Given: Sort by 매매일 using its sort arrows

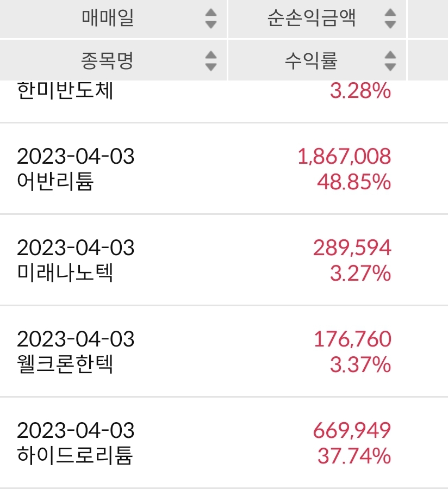Looking at the screenshot, I should point(211,18).
